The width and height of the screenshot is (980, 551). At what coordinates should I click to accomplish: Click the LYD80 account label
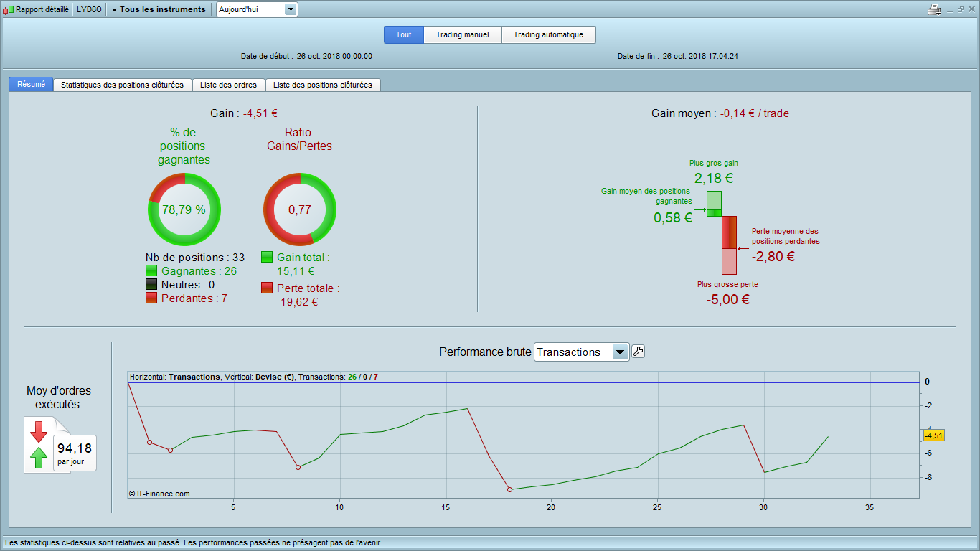point(89,9)
